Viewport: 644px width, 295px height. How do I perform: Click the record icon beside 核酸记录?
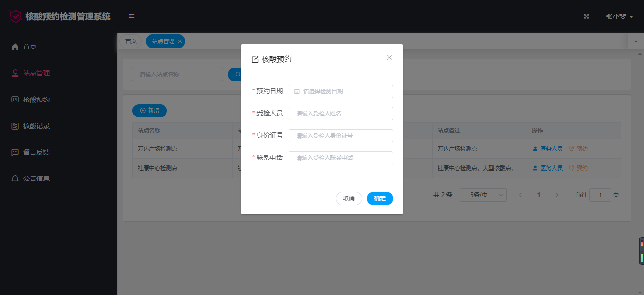[x=15, y=126]
